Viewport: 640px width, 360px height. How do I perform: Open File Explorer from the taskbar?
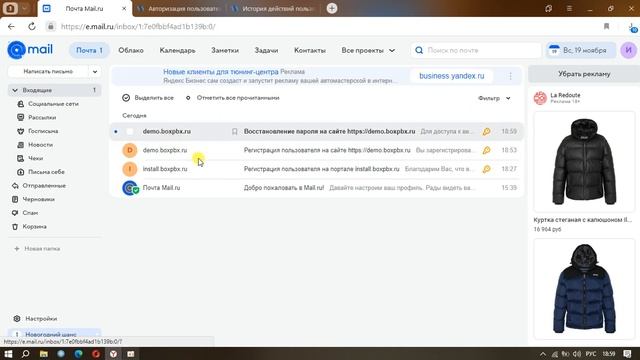pyautogui.click(x=43, y=353)
